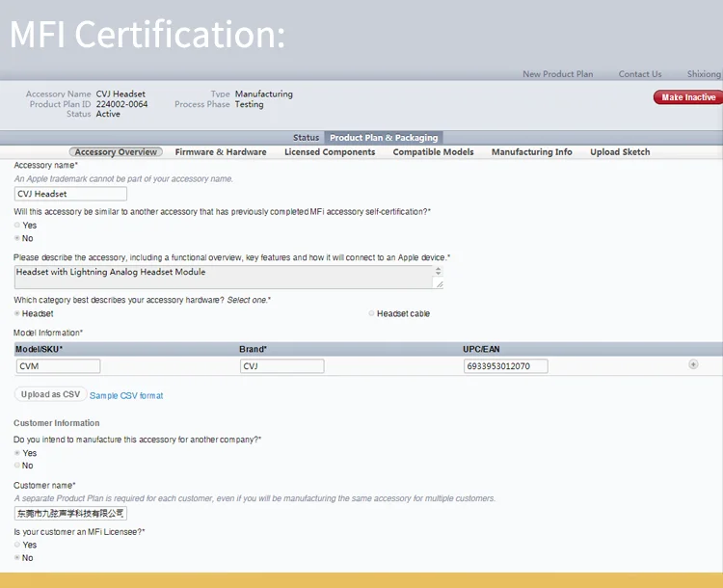Viewport: 723px width, 588px height.
Task: Click the Customer Information heading
Action: (56, 423)
